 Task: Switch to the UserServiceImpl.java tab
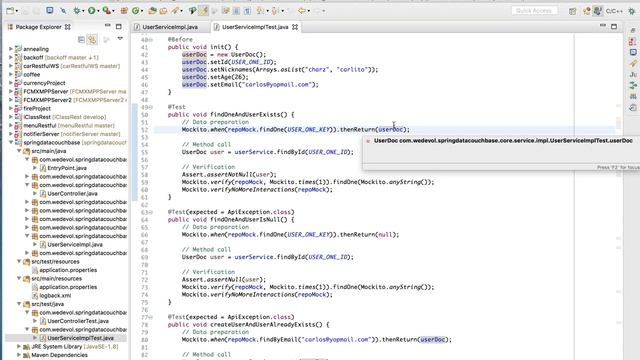(170, 27)
